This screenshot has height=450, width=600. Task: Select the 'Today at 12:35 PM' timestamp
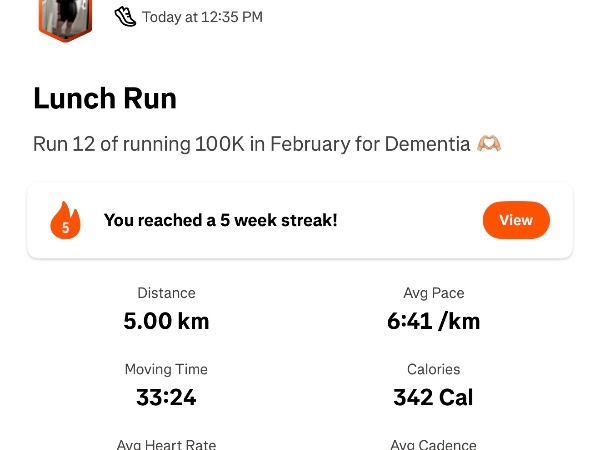tap(202, 17)
